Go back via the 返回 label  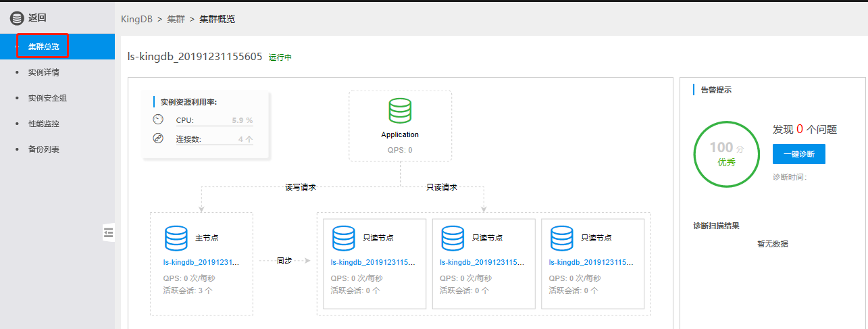(37, 18)
